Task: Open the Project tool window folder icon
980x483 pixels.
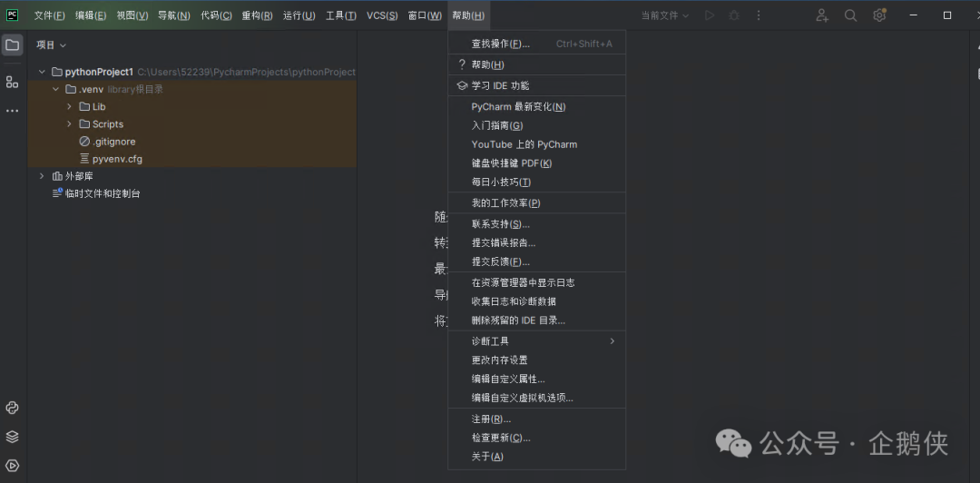Action: point(13,45)
